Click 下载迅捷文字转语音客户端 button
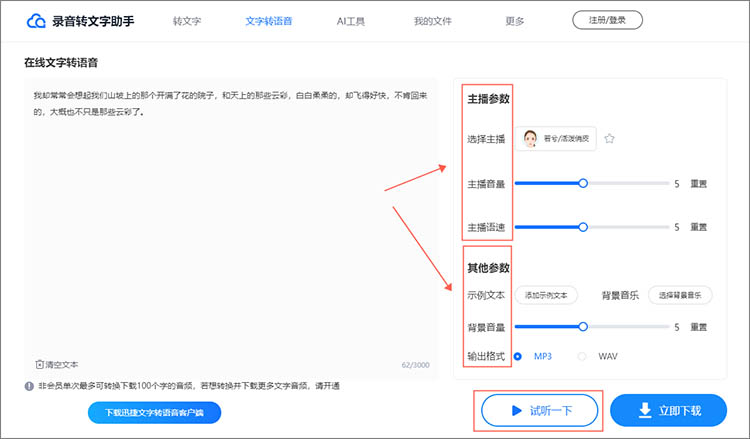Image resolution: width=750 pixels, height=439 pixels. [154, 412]
